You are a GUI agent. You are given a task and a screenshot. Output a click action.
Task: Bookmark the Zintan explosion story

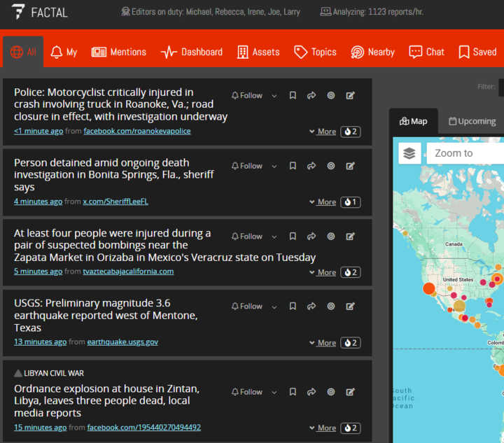click(293, 392)
